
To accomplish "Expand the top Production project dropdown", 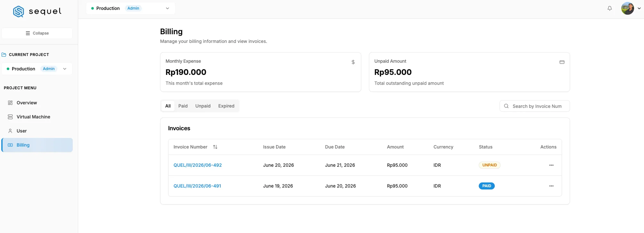I will coord(131,8).
